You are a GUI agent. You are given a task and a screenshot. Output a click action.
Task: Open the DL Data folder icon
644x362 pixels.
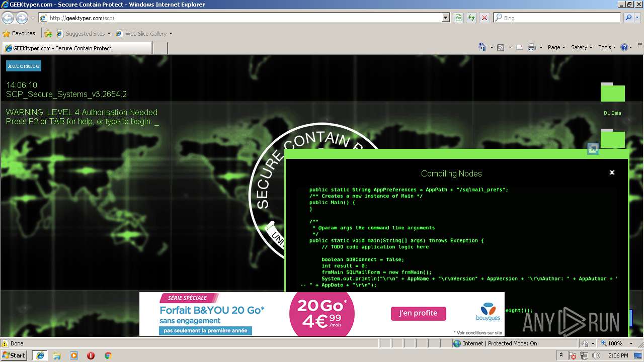[x=612, y=93]
